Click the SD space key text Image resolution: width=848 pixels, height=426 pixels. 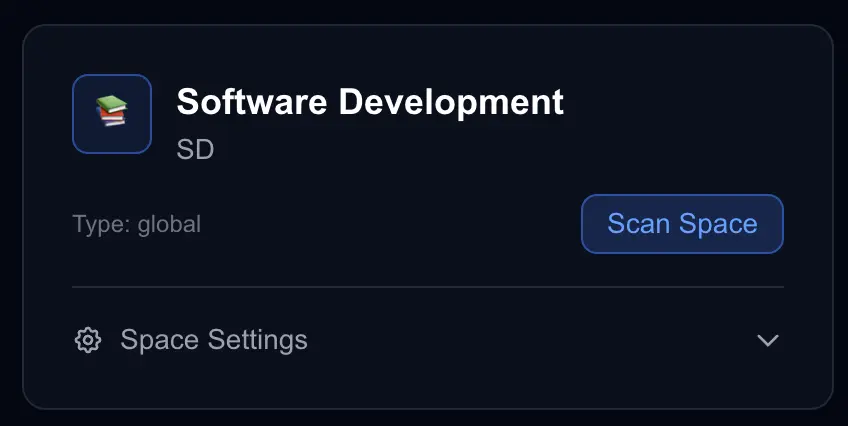pos(195,150)
